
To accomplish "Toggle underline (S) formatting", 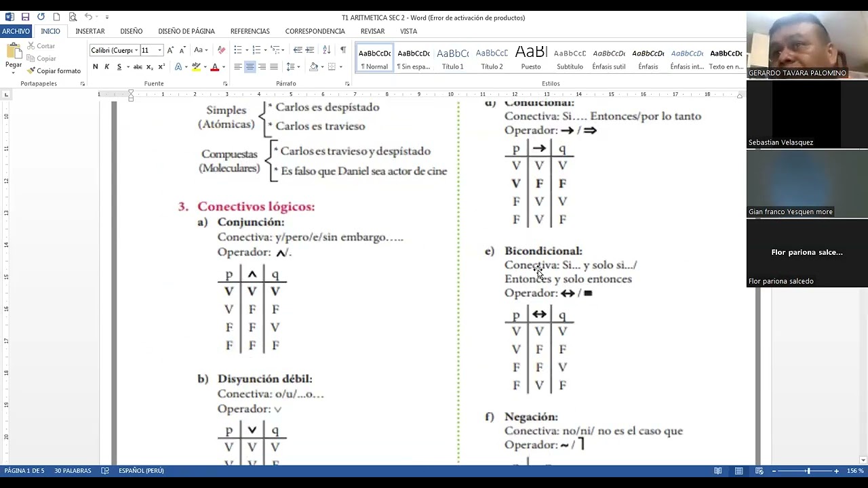I will [119, 66].
